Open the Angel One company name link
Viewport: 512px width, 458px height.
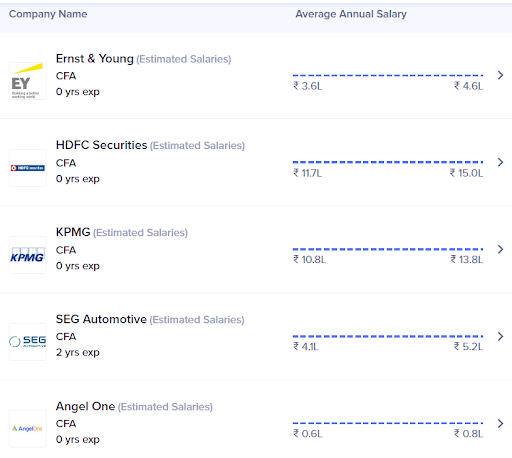(85, 406)
